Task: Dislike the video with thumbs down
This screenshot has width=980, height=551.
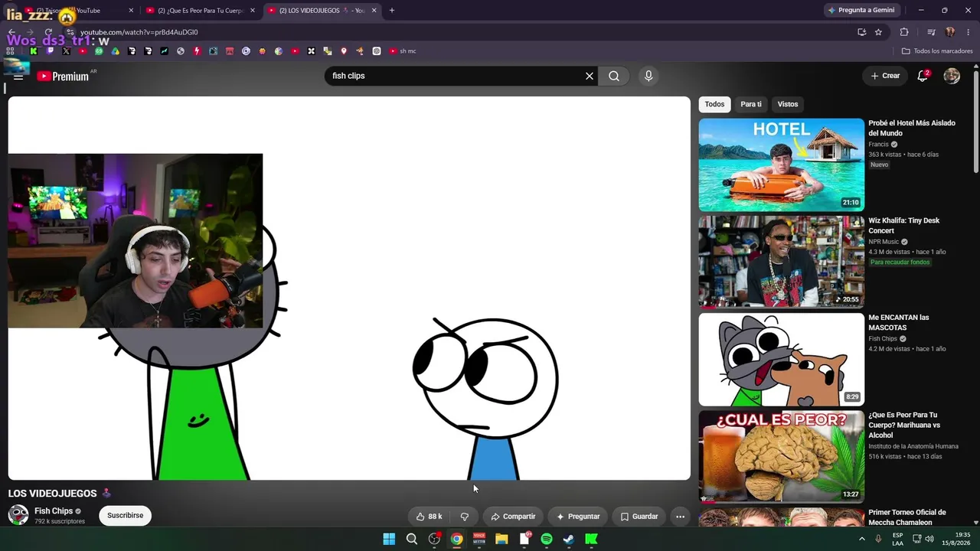Action: (x=465, y=517)
